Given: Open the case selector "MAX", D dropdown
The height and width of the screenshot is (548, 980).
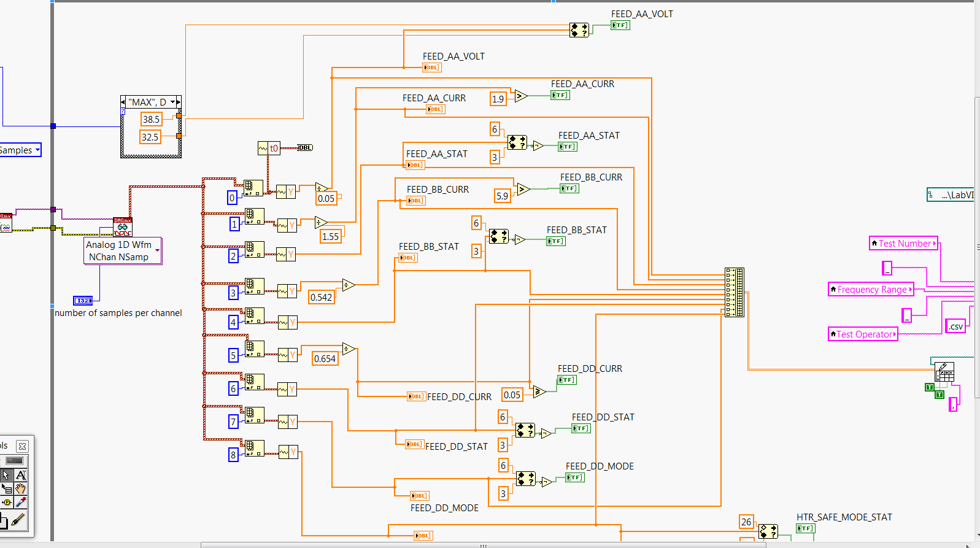Looking at the screenshot, I should pyautogui.click(x=173, y=102).
